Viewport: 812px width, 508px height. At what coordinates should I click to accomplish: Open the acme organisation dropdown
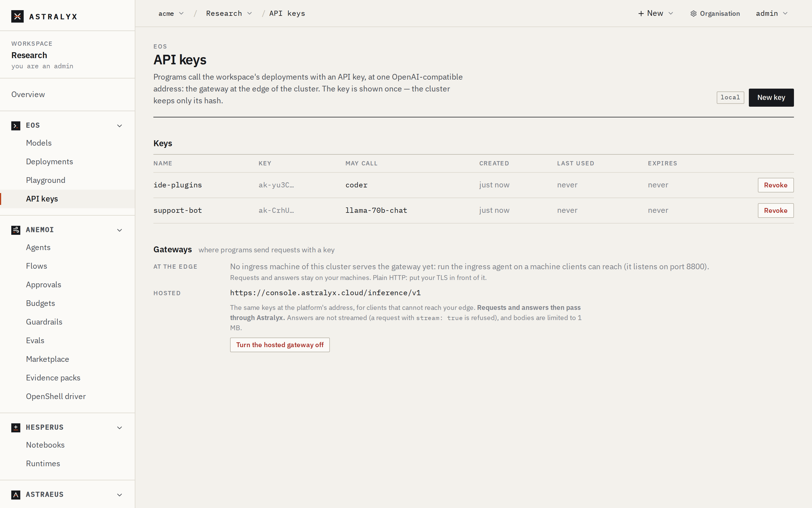pos(171,14)
